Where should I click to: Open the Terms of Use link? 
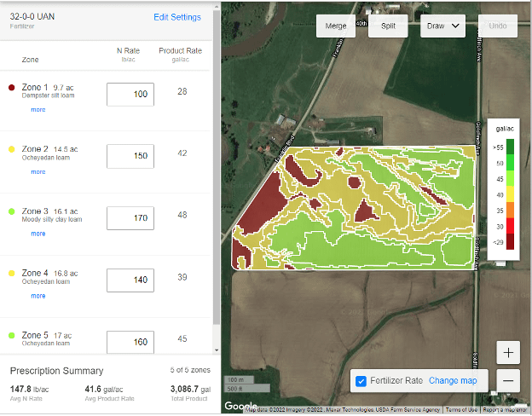462,410
